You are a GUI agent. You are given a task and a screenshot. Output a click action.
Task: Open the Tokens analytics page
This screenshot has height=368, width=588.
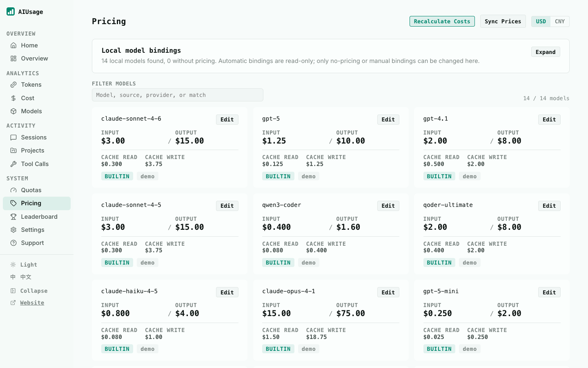37,85
